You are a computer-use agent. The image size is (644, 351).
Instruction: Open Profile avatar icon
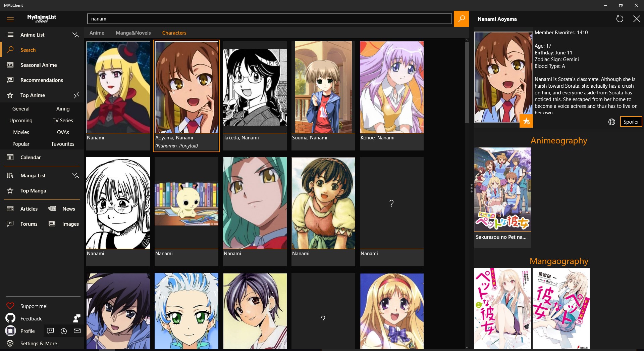tap(10, 331)
